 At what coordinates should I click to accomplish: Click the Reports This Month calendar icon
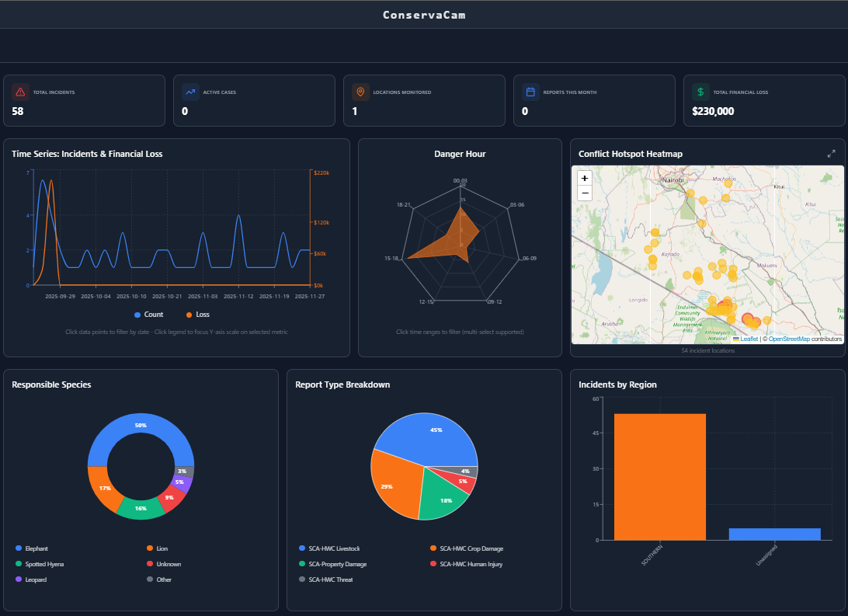529,92
